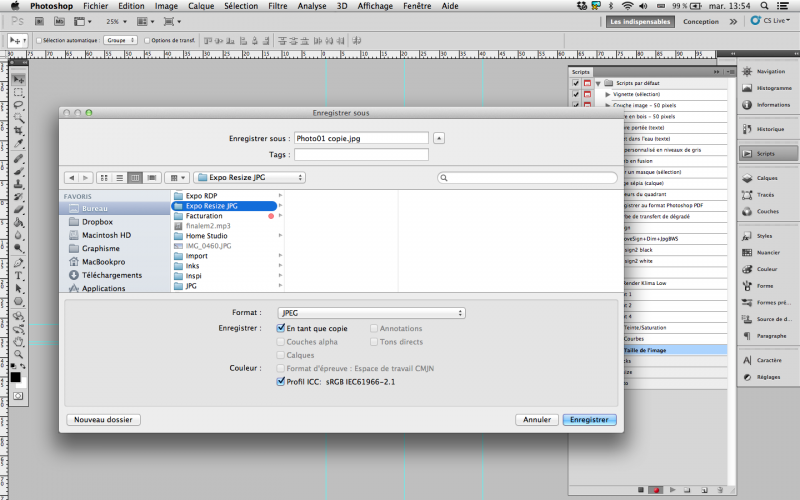Open the screen mode dropdown

tap(172, 21)
